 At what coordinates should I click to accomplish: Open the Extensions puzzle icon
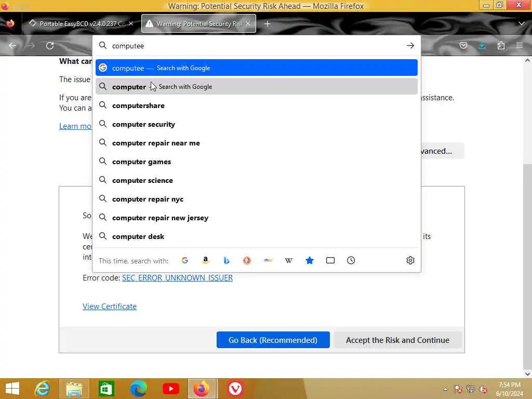501,46
